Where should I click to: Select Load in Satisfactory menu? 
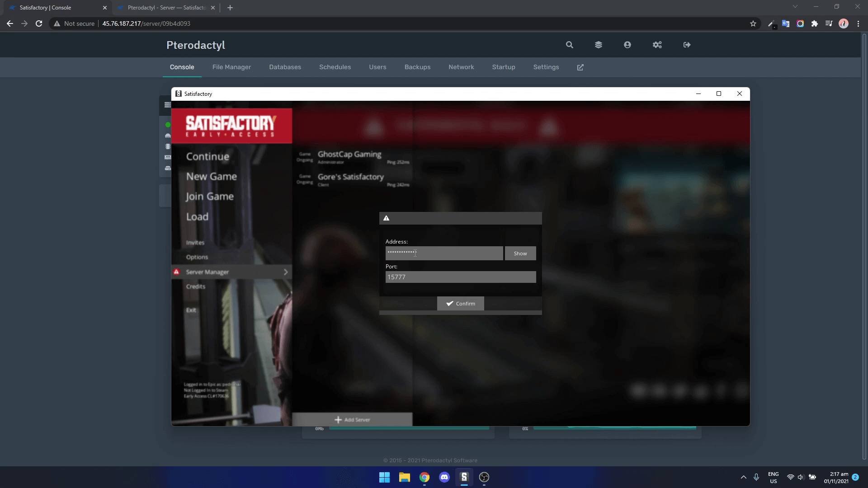[x=198, y=216]
